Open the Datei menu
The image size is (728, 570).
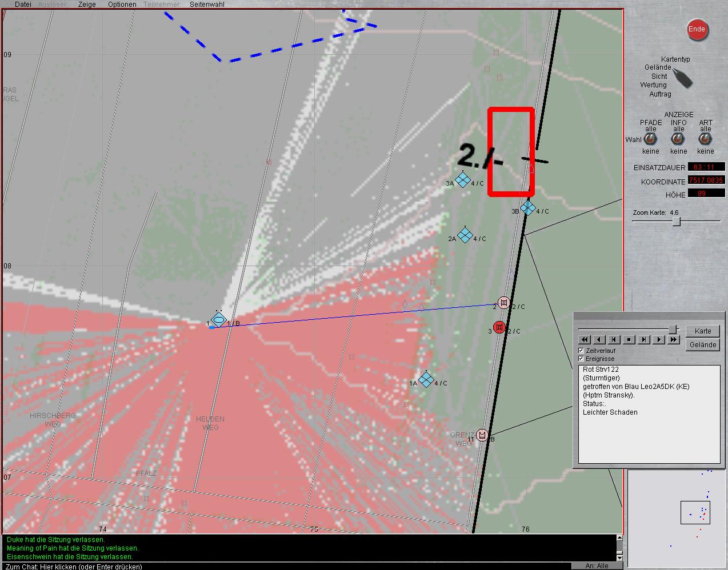point(23,5)
